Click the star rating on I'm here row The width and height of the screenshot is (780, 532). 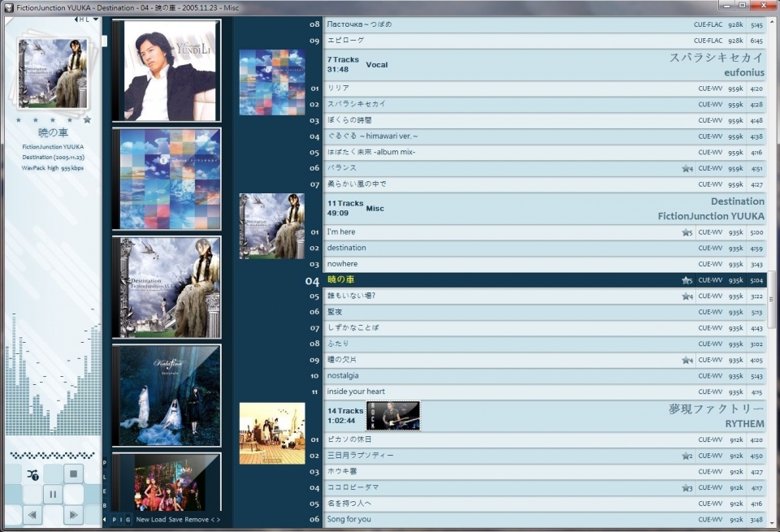pyautogui.click(x=687, y=232)
